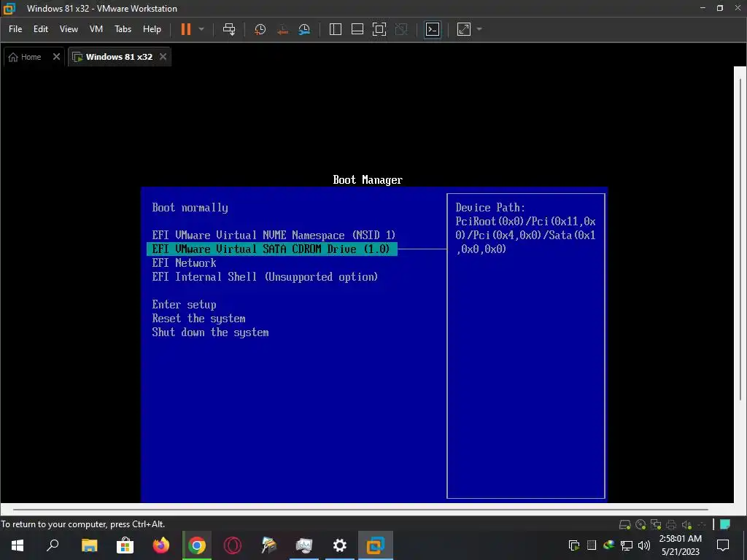Select EFI VMware Virtual SATA CDROM Drive entry
The height and width of the screenshot is (560, 747).
click(272, 249)
